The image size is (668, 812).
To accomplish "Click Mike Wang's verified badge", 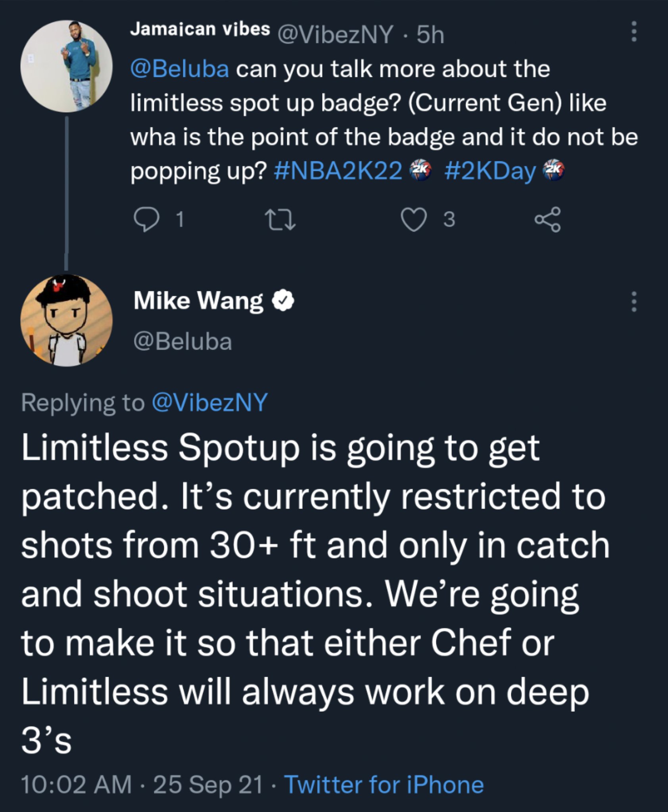I will point(283,301).
